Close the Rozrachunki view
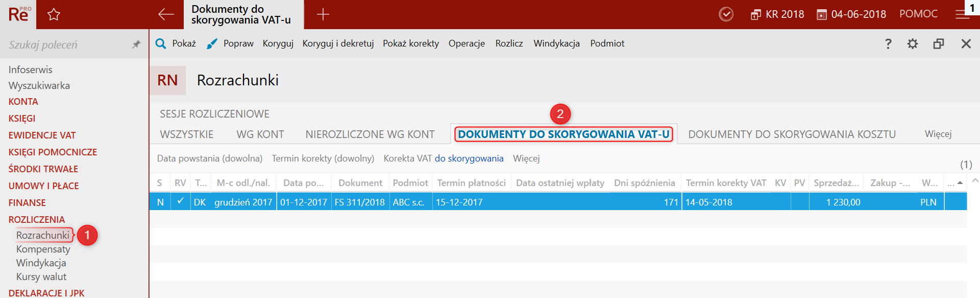This screenshot has height=298, width=980. pyautogui.click(x=966, y=44)
